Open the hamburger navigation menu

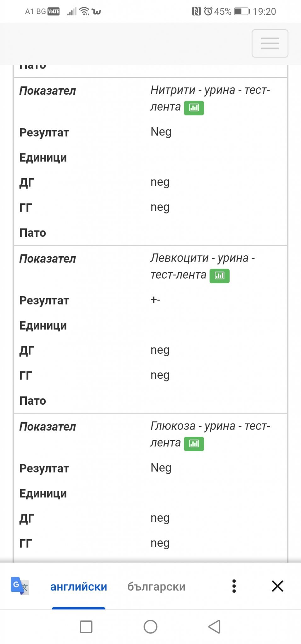270,43
